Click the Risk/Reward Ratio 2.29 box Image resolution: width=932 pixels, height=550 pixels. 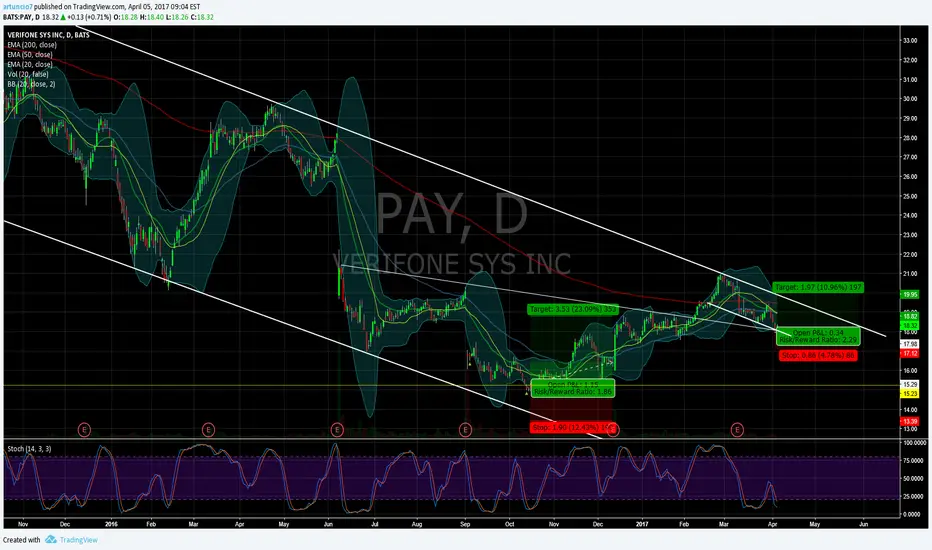point(818,337)
